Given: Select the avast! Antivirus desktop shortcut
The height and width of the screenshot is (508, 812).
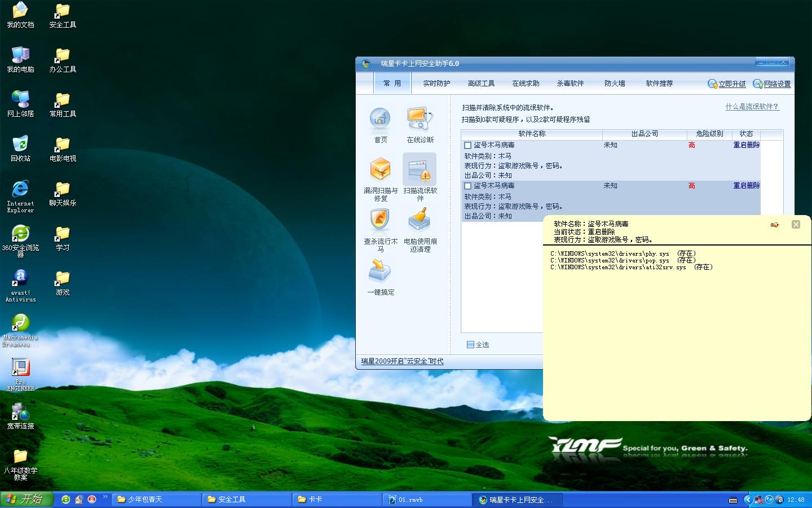Looking at the screenshot, I should tap(20, 286).
